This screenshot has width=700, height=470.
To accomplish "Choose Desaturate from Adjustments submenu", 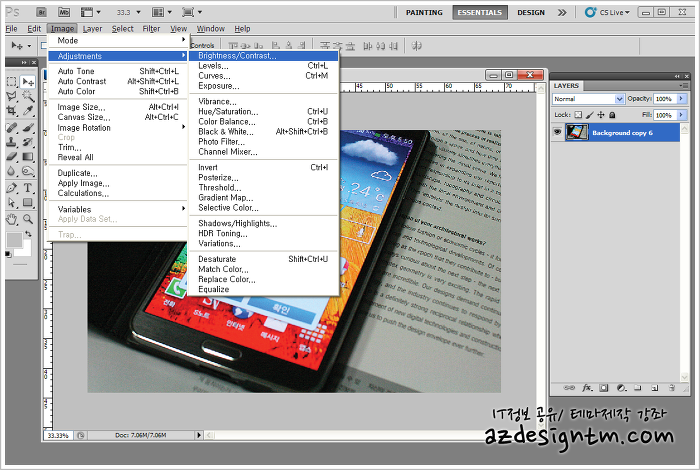I will click(x=263, y=259).
